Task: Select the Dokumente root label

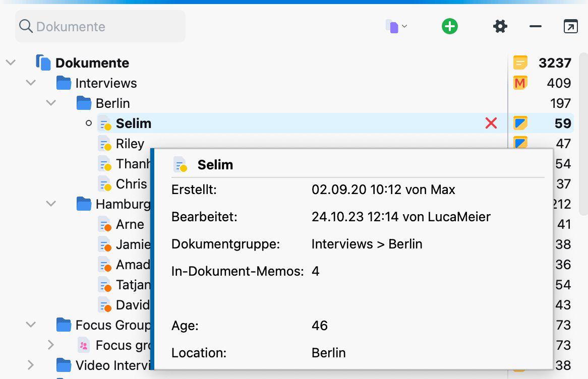Action: tap(92, 62)
